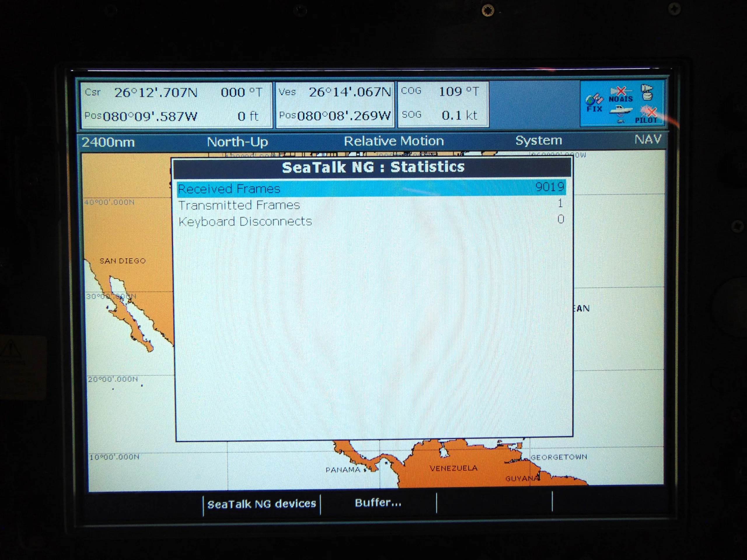The image size is (747, 560).
Task: Select the 40°00'.000N latitude label
Action: point(109,202)
